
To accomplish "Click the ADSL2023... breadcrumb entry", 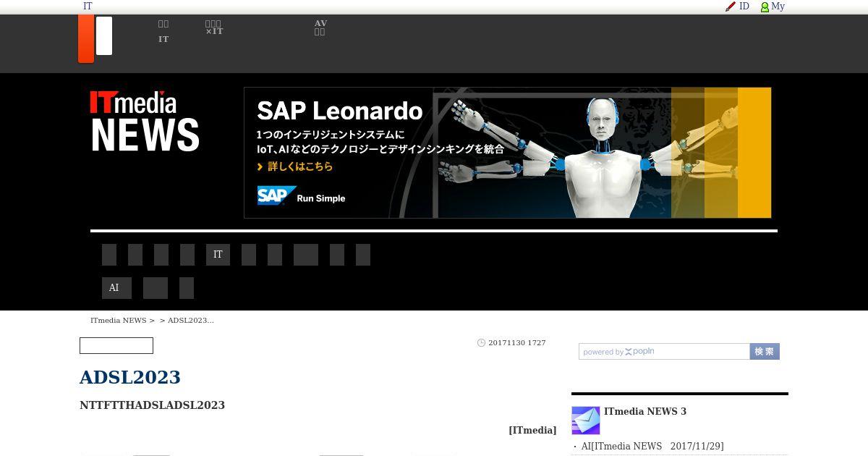I will coord(191,320).
